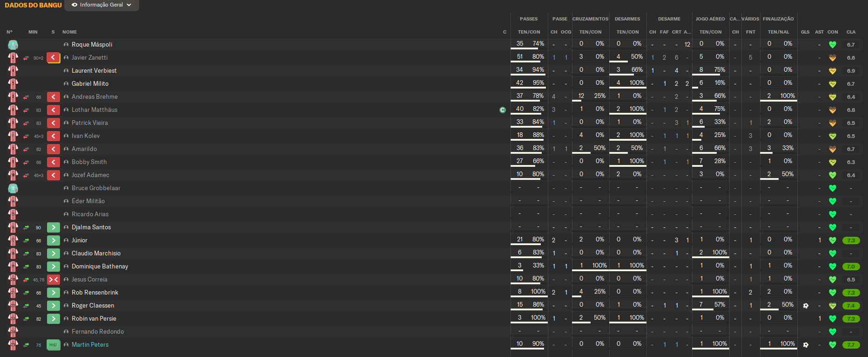Sort by PASSES TEN/CON column header
Screen dimensions: 868x357
click(x=529, y=32)
